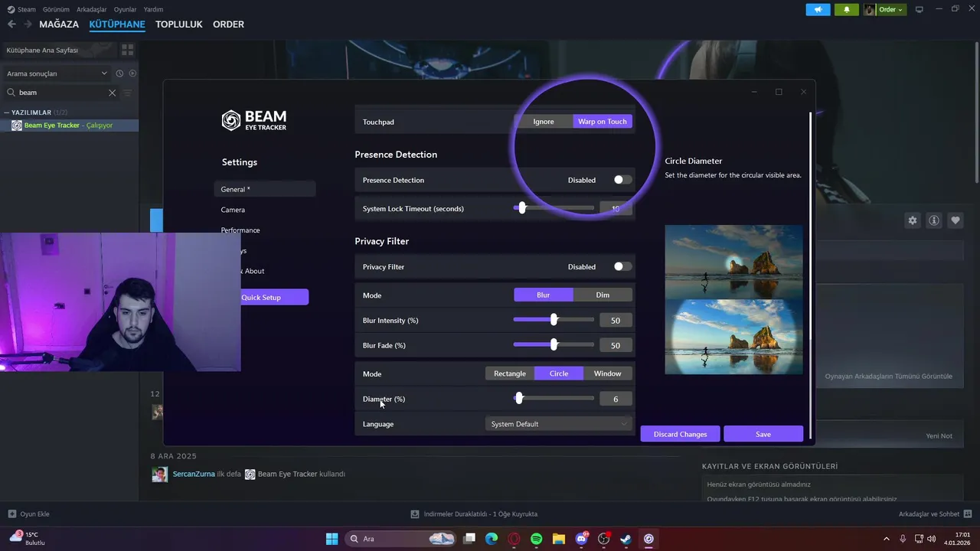This screenshot has width=980, height=551.
Task: Set Touchpad option to Warp on Touch
Action: pyautogui.click(x=603, y=122)
